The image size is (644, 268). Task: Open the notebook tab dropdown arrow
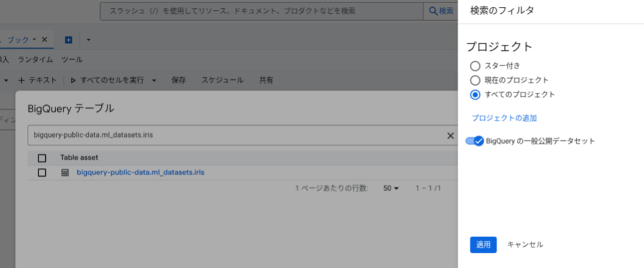tap(35, 40)
